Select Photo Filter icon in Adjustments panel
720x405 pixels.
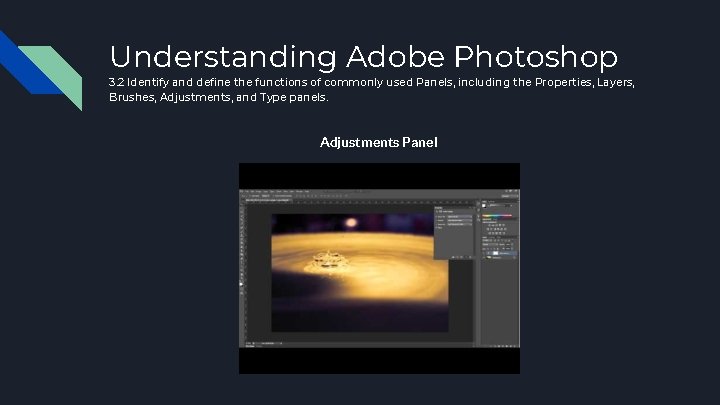click(x=498, y=229)
